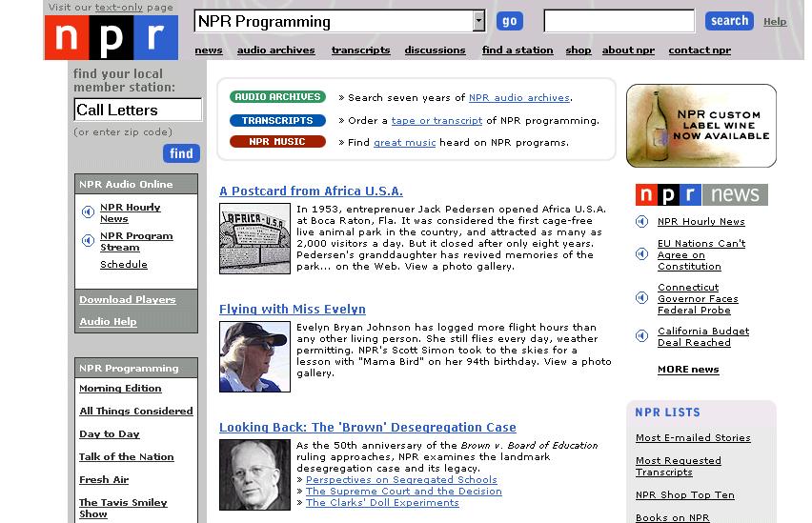Click speaker icon beside California Budget story
This screenshot has height=523, width=812.
coord(641,336)
